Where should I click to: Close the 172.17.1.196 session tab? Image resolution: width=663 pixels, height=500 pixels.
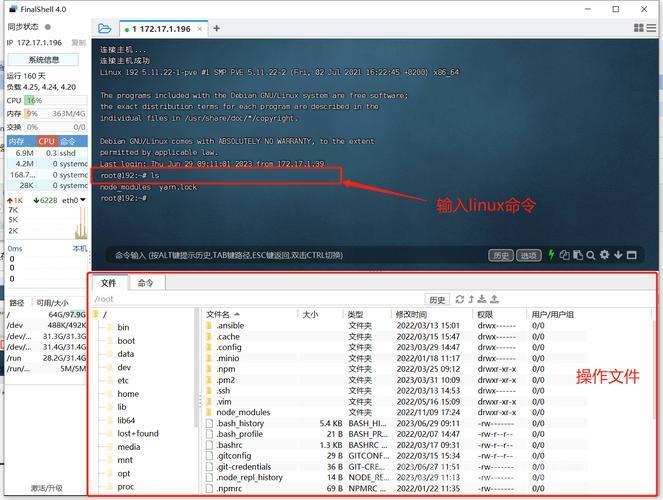point(200,29)
